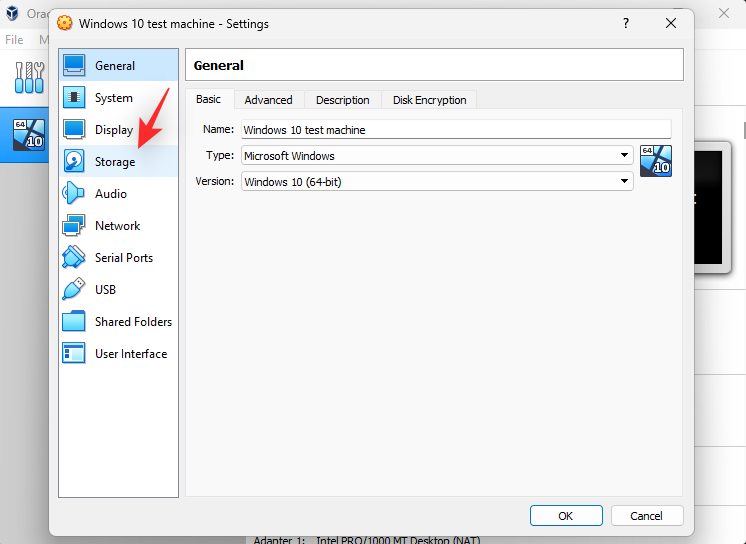
Task: Click the Cancel button
Action: 647,516
